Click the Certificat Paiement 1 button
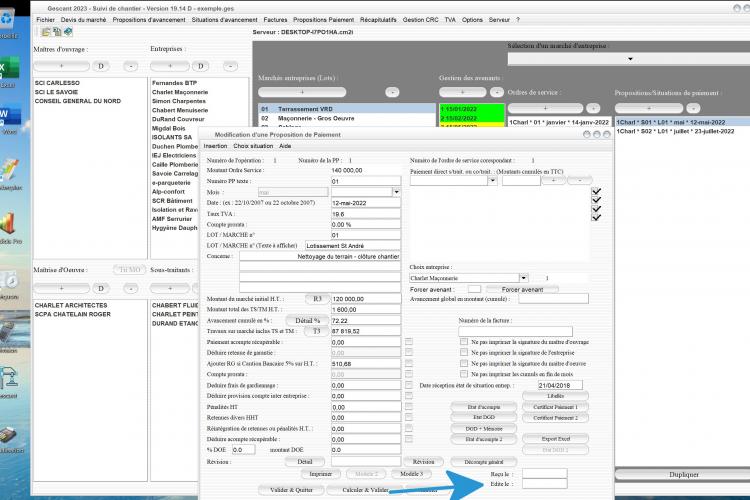This screenshot has width=750, height=500. [x=555, y=407]
